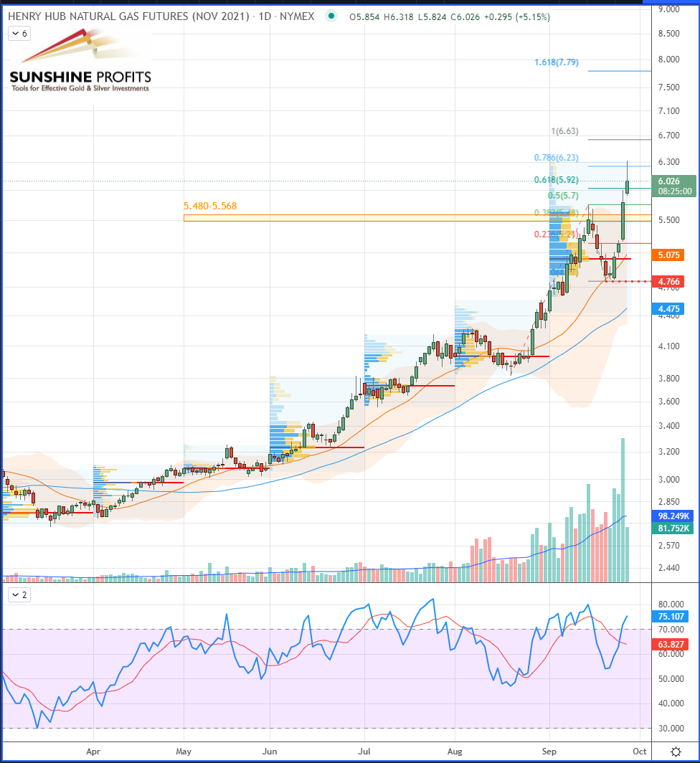Collapse the 2 indicators legend in RSI pane

click(19, 594)
